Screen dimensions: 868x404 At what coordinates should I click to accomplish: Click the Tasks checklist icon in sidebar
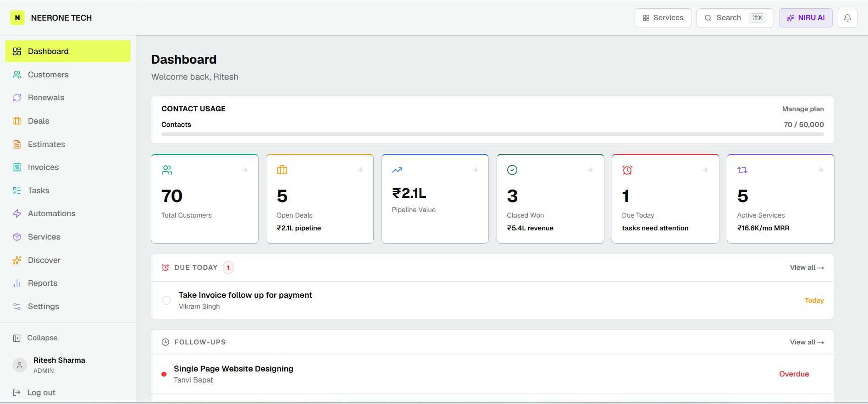pos(17,191)
